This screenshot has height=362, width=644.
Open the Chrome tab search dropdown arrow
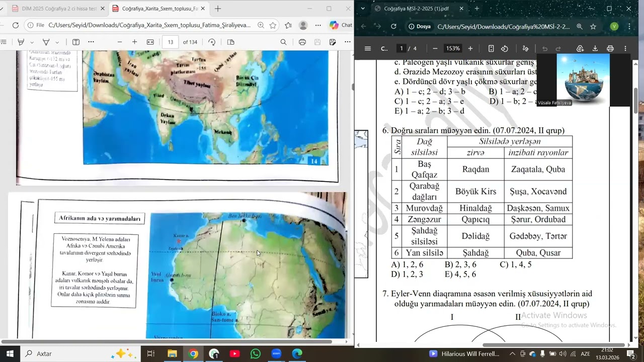[x=363, y=9]
